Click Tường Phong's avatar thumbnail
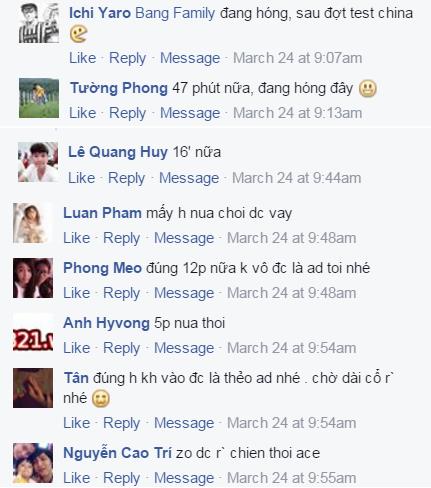 click(x=39, y=98)
